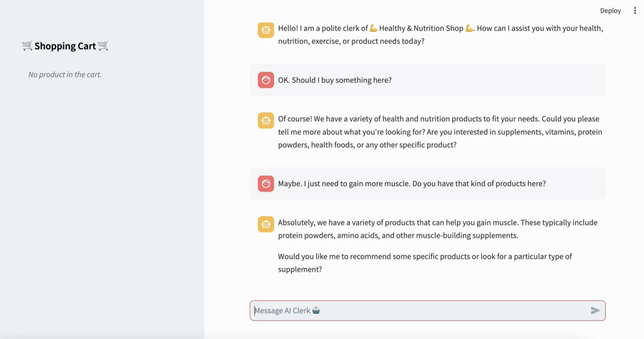Click robot avatar next to "Of course!" reply
This screenshot has height=339, width=644.
point(266,120)
